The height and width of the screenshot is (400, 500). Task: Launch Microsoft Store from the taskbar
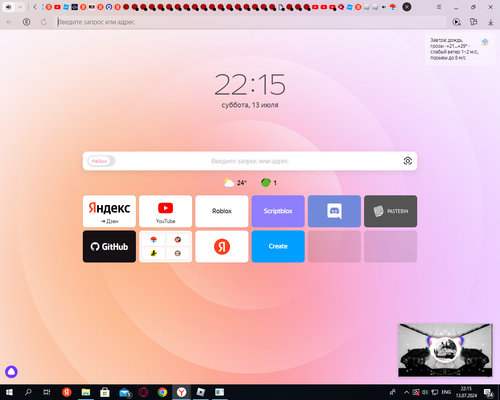tap(105, 392)
